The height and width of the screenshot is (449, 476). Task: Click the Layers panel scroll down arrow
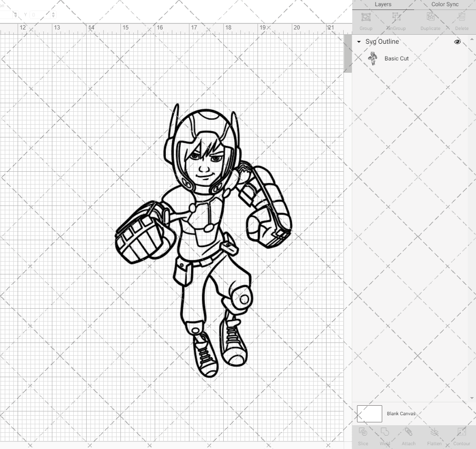coord(471,398)
